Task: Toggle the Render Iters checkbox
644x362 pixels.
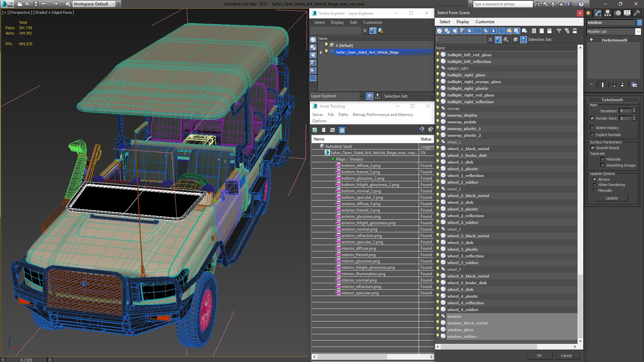Action: pyautogui.click(x=592, y=118)
